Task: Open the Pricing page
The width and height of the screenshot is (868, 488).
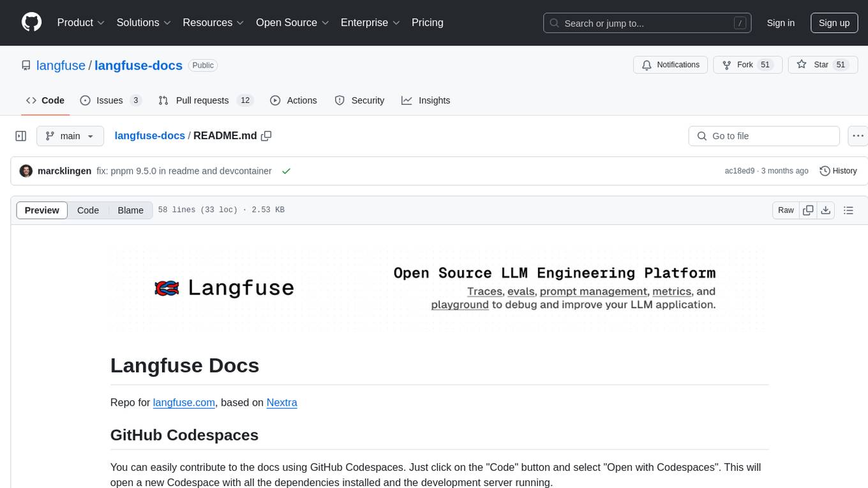Action: pyautogui.click(x=428, y=22)
